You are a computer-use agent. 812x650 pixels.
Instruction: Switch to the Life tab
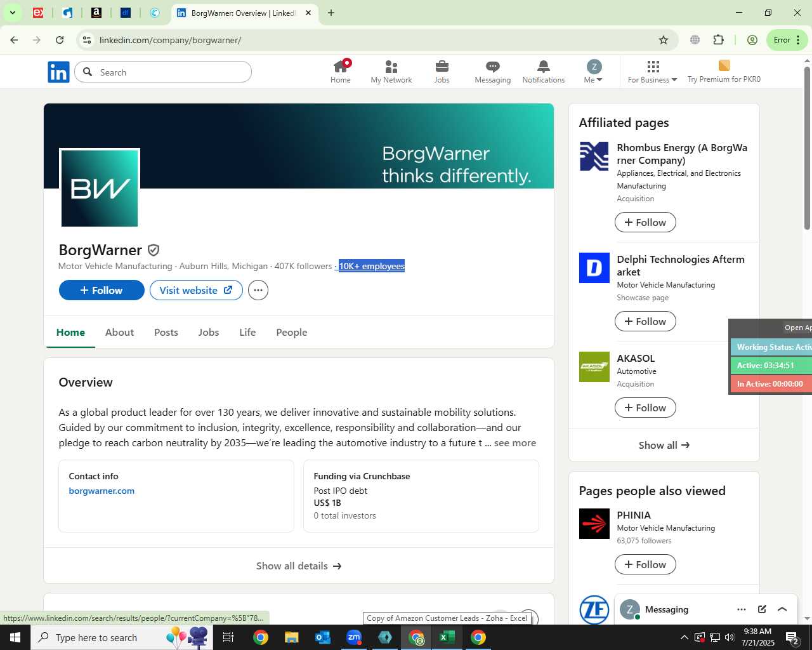point(247,333)
